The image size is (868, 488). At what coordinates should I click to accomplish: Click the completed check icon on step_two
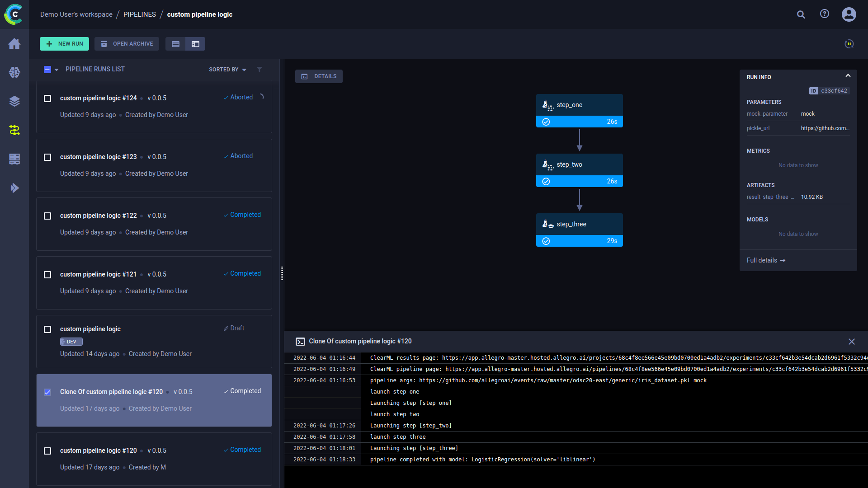[x=546, y=182]
